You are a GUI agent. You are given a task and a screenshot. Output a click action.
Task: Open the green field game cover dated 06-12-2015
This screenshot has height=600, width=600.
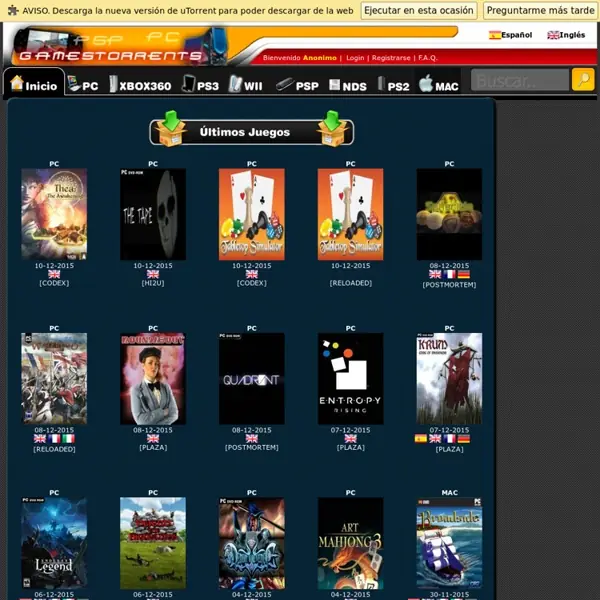153,543
